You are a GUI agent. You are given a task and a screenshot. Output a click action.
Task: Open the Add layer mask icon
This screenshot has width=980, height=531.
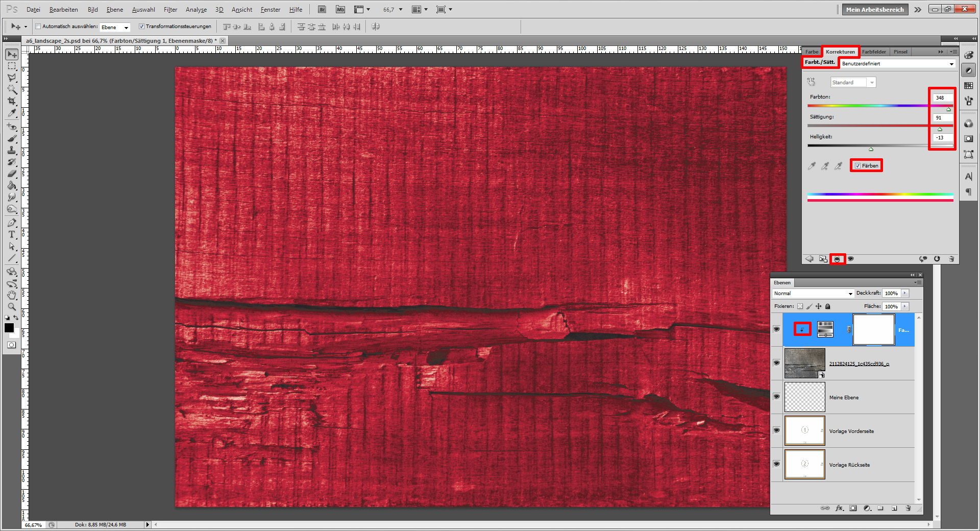click(x=853, y=508)
